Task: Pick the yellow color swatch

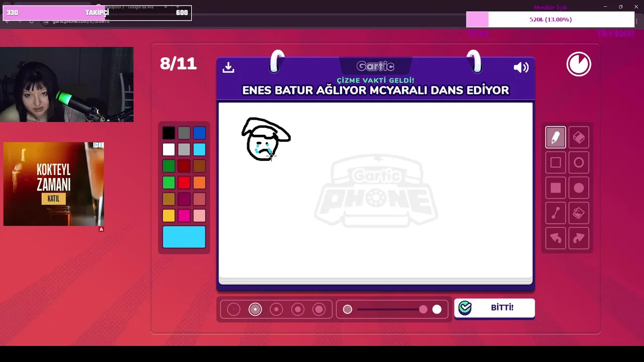Action: pos(169,216)
